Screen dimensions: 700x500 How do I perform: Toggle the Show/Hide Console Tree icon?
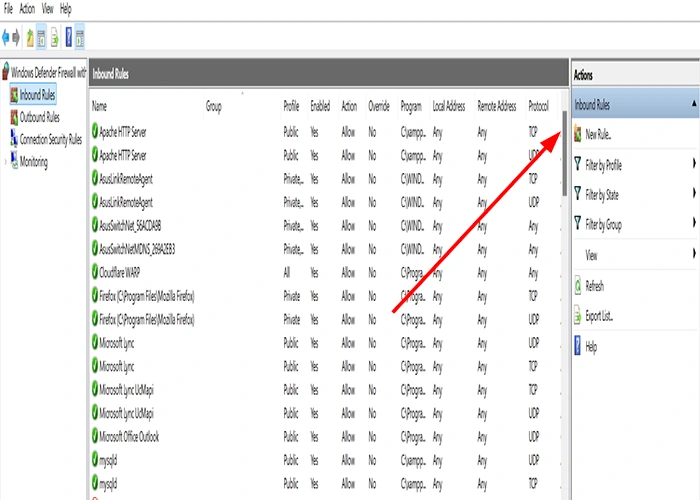click(41, 38)
